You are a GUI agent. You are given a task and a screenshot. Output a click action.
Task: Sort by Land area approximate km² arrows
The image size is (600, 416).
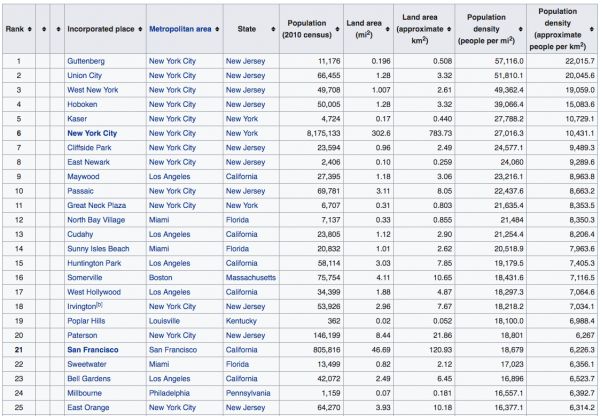[x=449, y=29]
